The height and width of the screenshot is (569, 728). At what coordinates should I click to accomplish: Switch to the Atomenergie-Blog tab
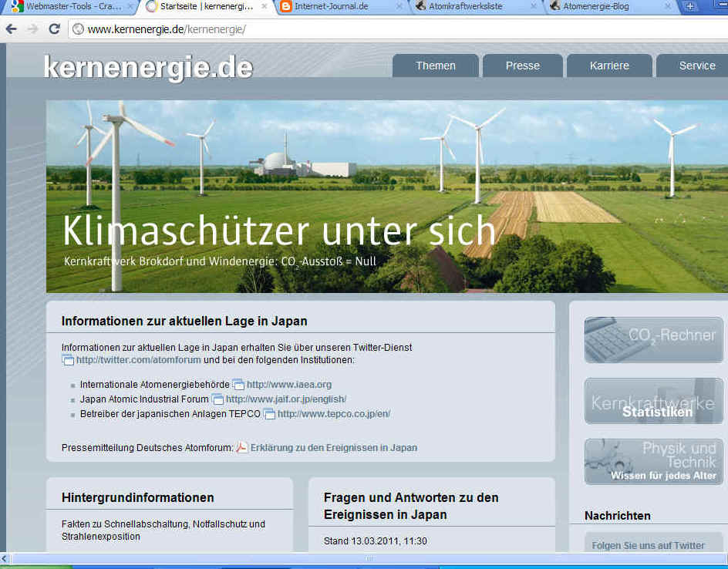[610, 6]
